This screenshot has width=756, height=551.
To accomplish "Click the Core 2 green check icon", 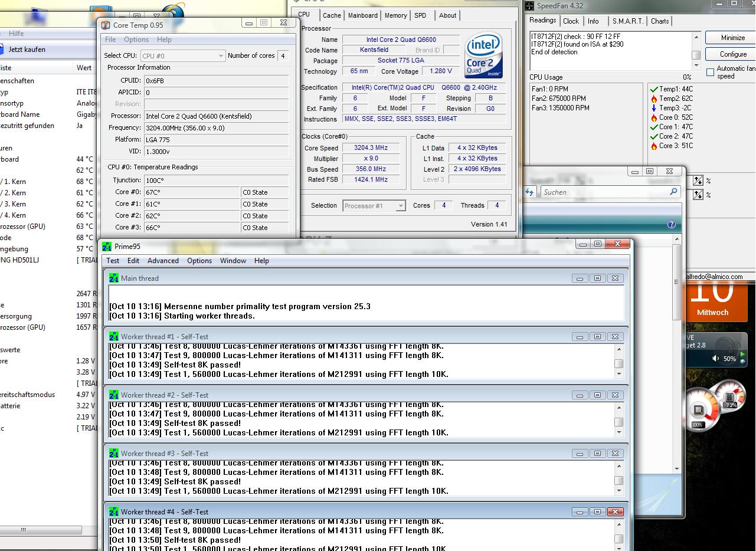I will click(x=654, y=136).
